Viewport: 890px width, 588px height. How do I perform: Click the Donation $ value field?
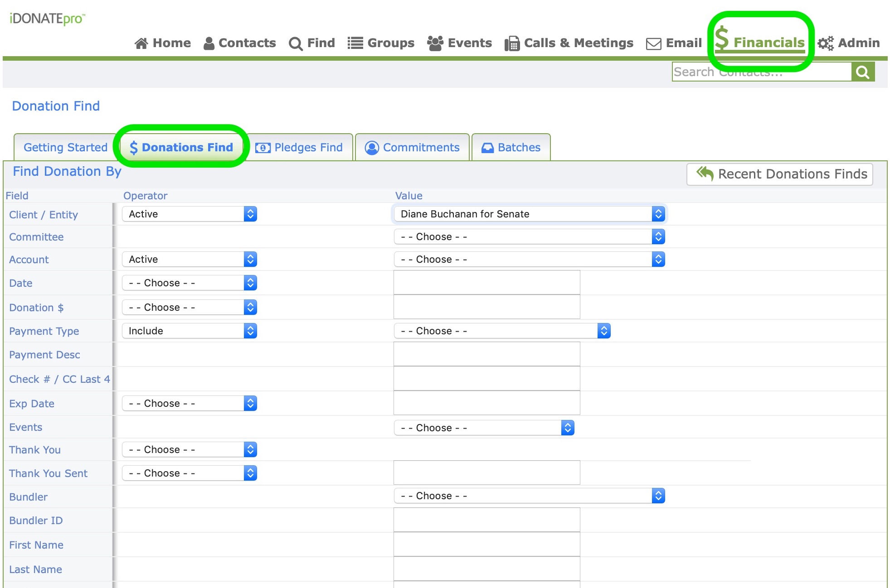(487, 307)
